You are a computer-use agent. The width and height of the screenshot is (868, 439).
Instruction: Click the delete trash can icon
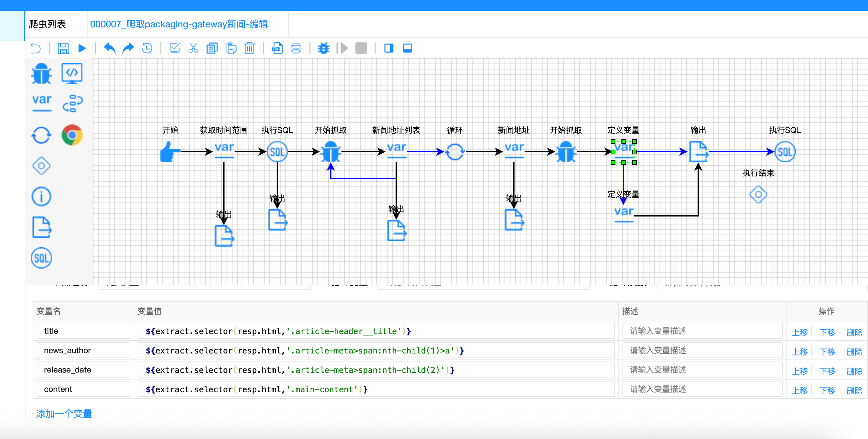coord(249,48)
